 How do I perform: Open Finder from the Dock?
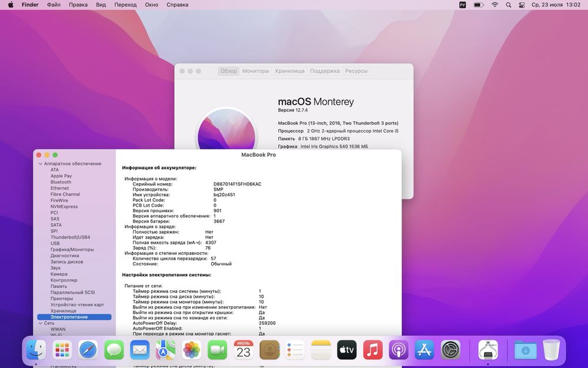coord(36,350)
